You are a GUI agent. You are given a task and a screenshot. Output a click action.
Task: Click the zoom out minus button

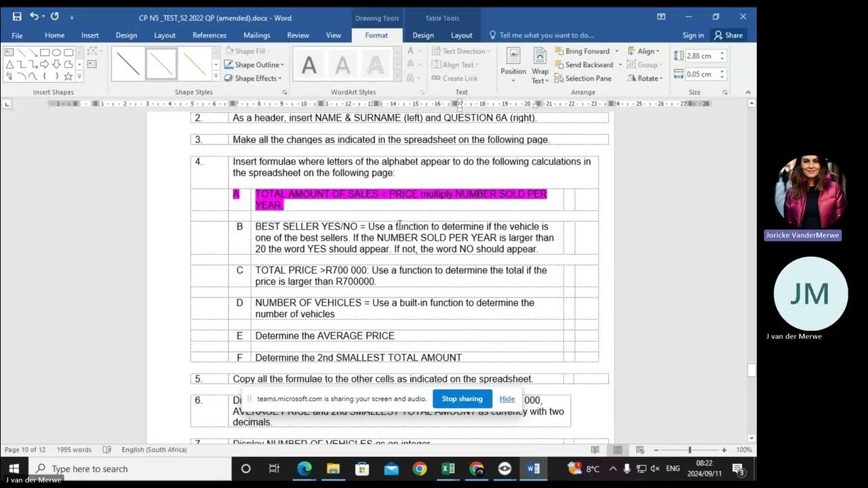(x=656, y=450)
